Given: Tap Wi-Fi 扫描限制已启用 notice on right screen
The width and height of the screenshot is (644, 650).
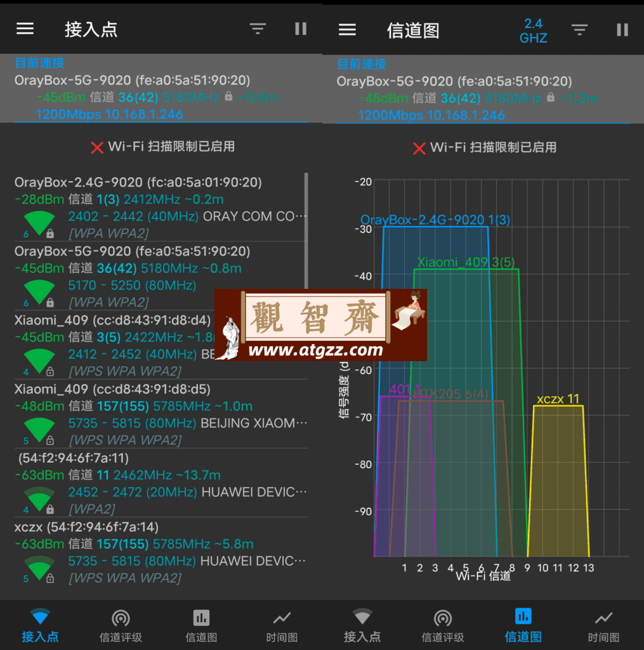Looking at the screenshot, I should point(493,147).
